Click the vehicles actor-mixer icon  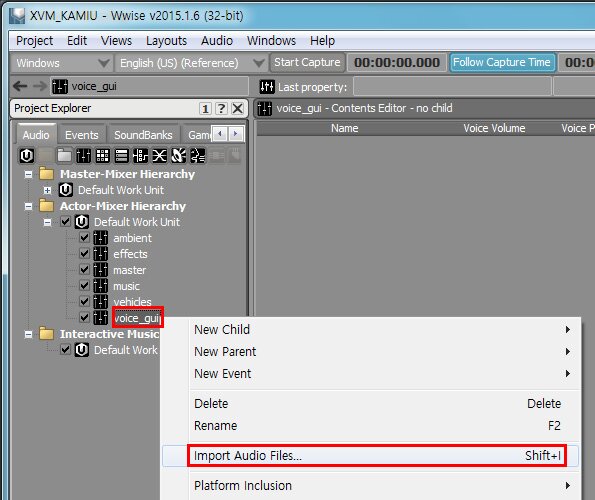pyautogui.click(x=101, y=302)
